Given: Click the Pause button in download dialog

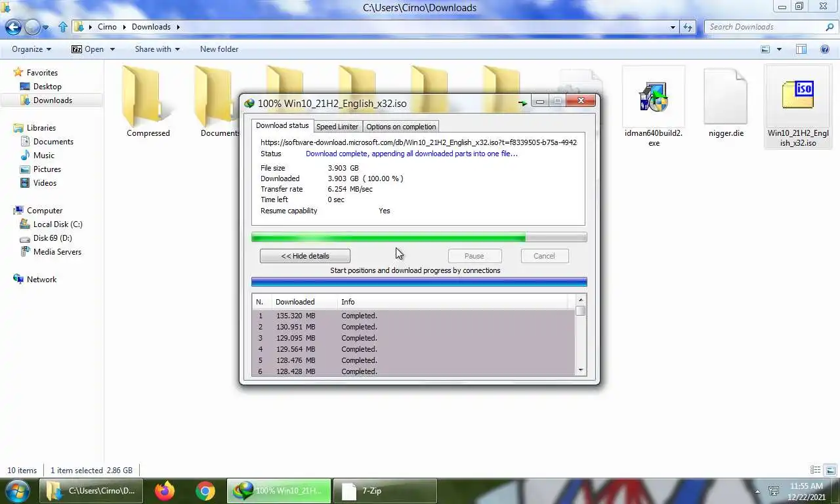Looking at the screenshot, I should pyautogui.click(x=474, y=256).
